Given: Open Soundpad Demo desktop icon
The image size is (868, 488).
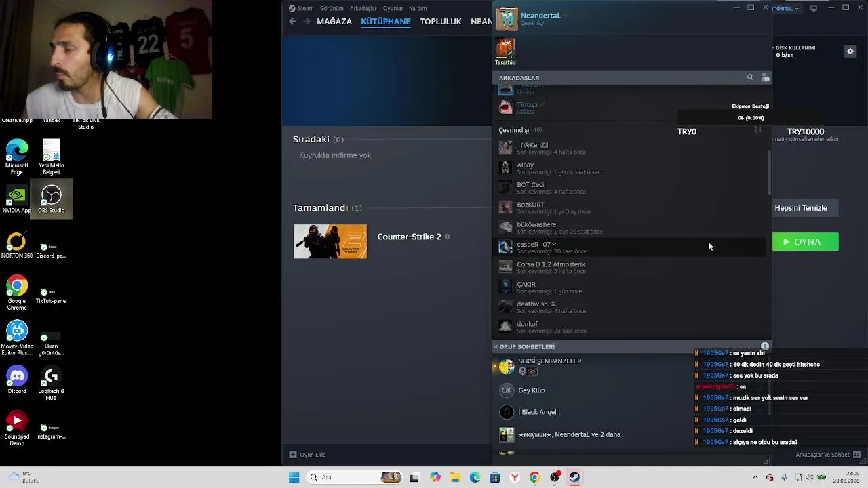Looking at the screenshot, I should coord(17,428).
